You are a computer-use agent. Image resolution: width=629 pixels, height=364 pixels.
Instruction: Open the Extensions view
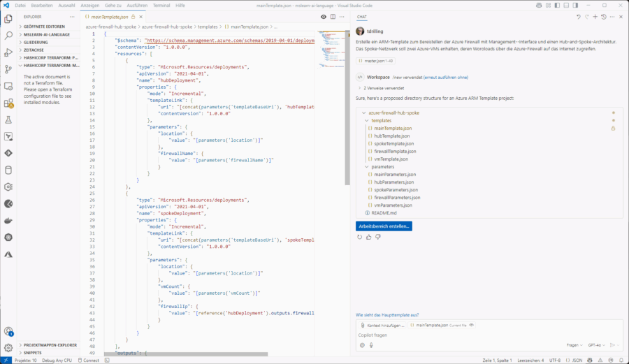click(x=8, y=103)
